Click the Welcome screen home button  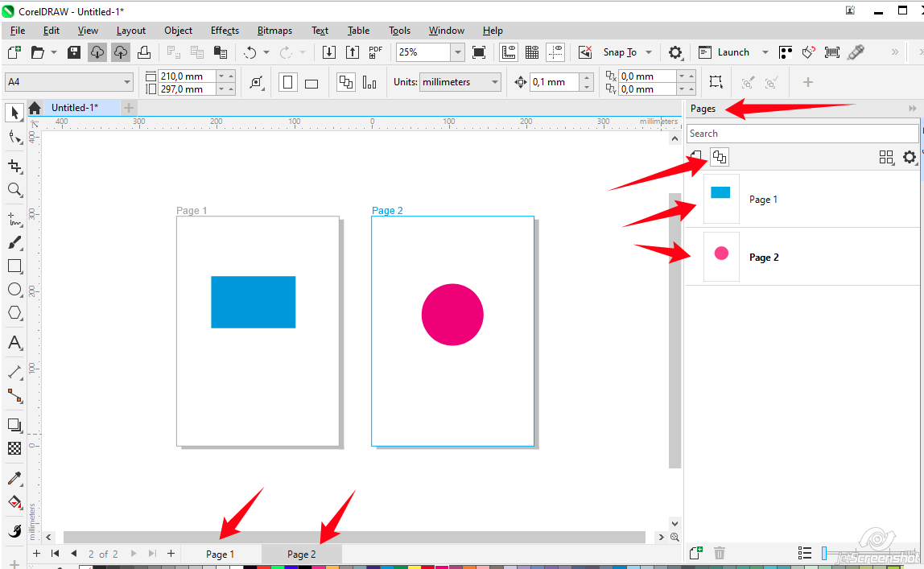34,108
